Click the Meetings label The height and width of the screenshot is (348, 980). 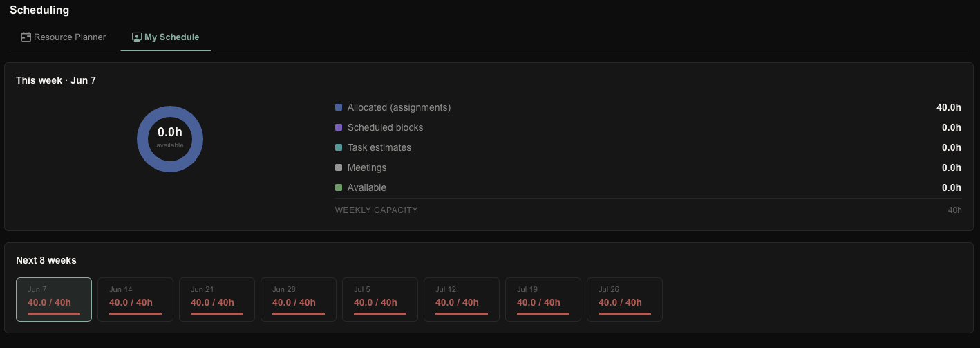tap(367, 168)
